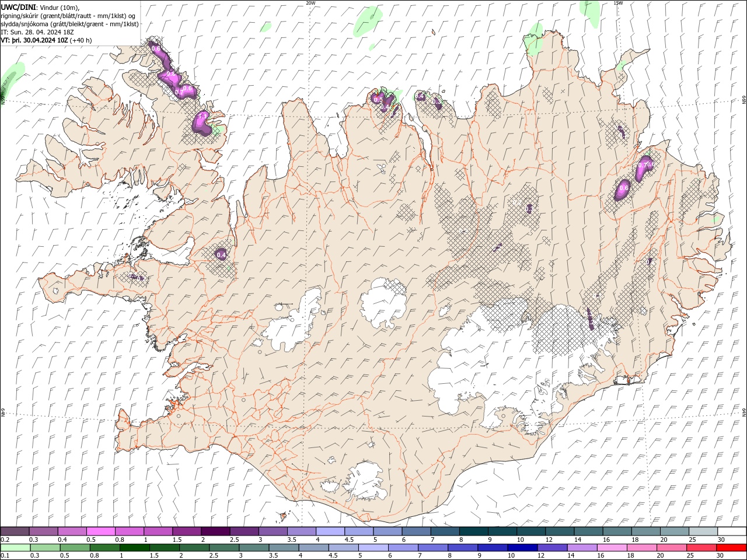The image size is (747, 560).
Task: Click the 64N latitude label on right edge
Action: coord(744,412)
